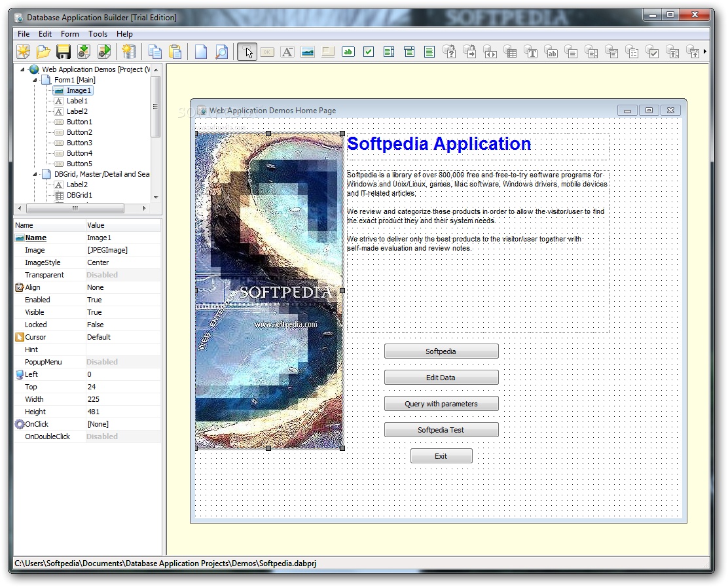
Task: Click the Edit Data button
Action: (x=441, y=377)
